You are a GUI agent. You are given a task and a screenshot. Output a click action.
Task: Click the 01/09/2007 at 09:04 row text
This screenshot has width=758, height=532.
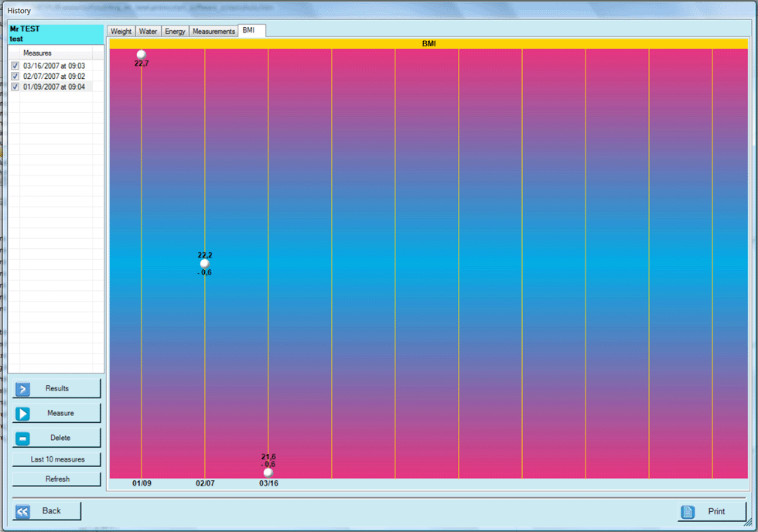point(54,87)
